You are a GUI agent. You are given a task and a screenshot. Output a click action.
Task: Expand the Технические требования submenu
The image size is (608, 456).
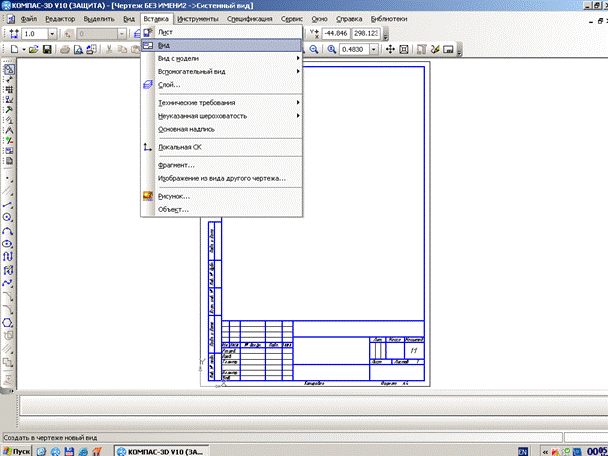pos(298,102)
